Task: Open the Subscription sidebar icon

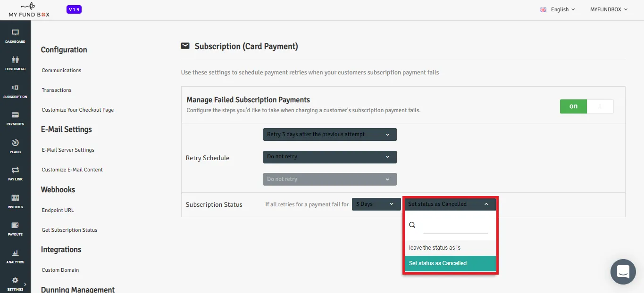Action: pyautogui.click(x=15, y=88)
